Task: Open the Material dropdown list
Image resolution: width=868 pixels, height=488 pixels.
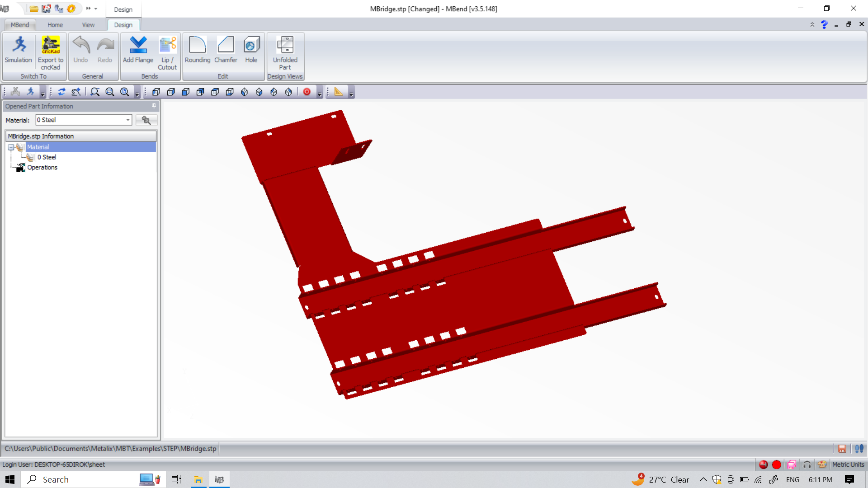Action: pyautogui.click(x=128, y=120)
